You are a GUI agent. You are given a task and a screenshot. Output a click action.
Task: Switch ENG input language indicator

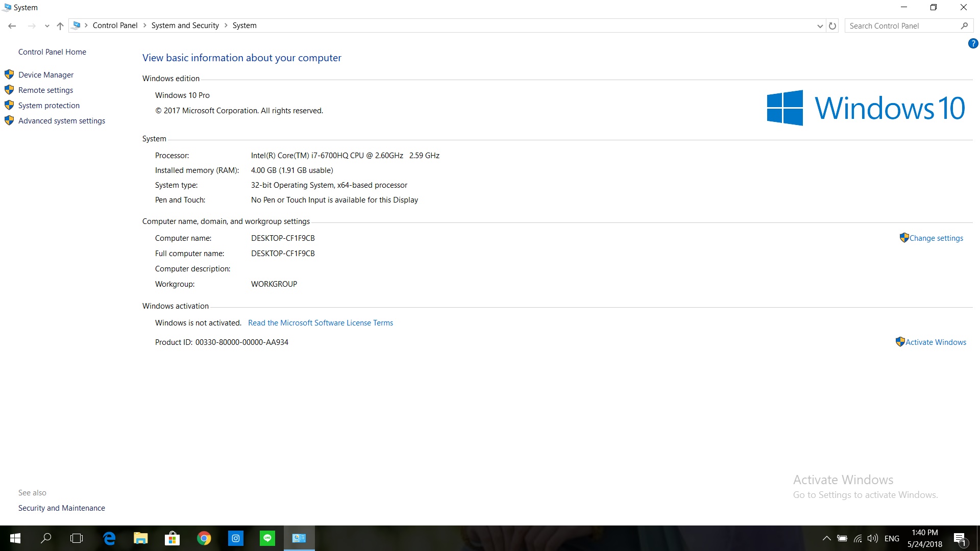[892, 538]
